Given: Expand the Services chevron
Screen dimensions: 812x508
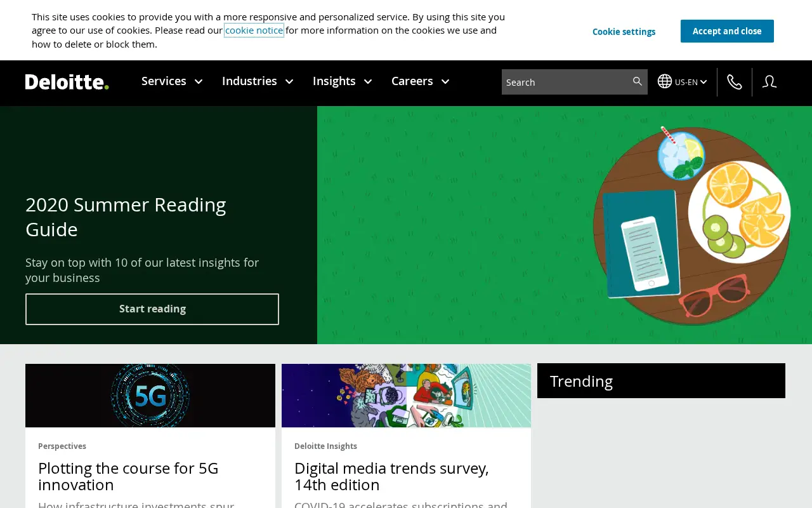Looking at the screenshot, I should 198,81.
